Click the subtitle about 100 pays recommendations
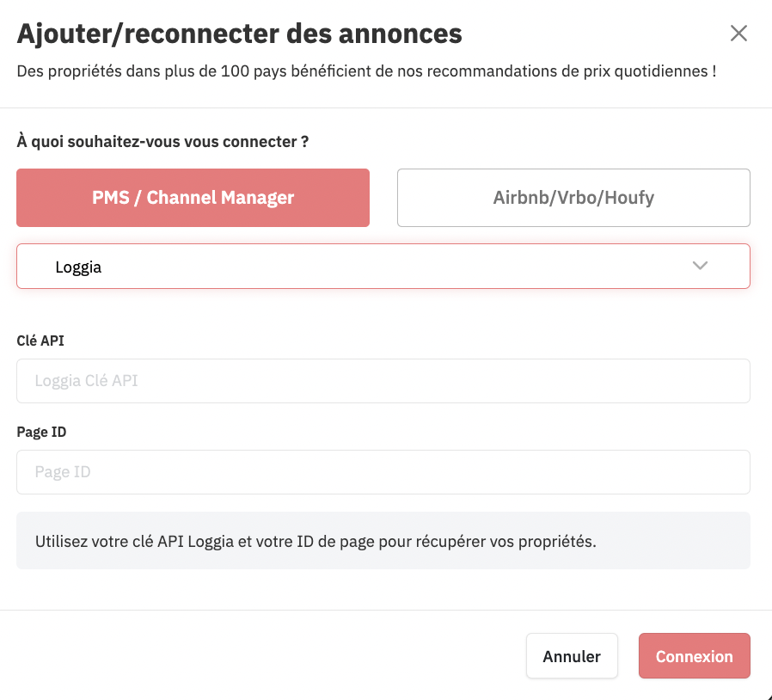This screenshot has height=700, width=772. coord(366,71)
